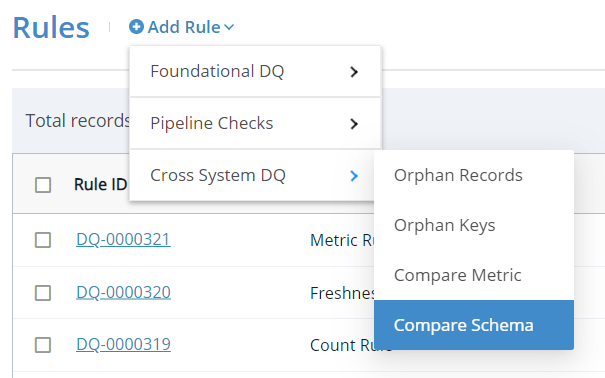Select the Pipeline Checks menu entry
The height and width of the screenshot is (378, 605).
pos(255,123)
